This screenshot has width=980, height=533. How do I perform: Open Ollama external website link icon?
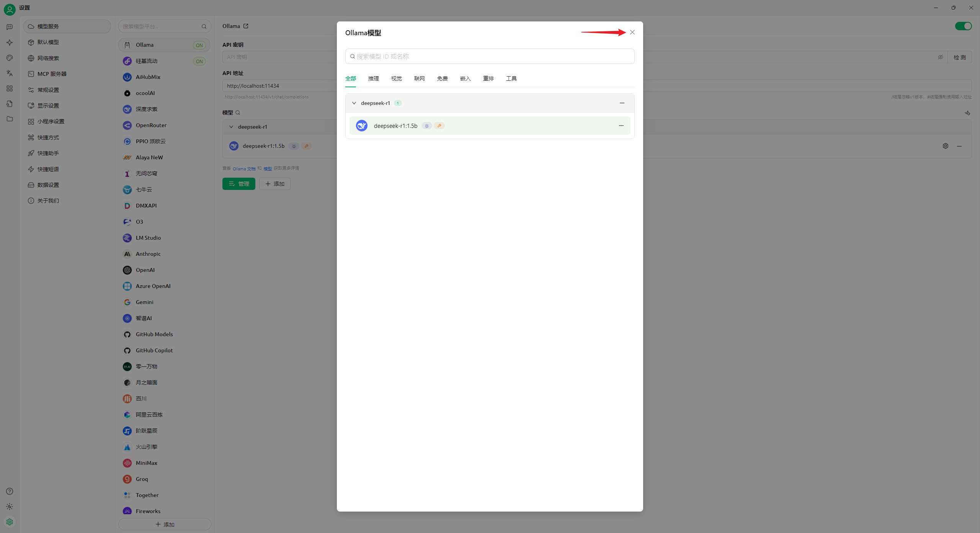(246, 26)
